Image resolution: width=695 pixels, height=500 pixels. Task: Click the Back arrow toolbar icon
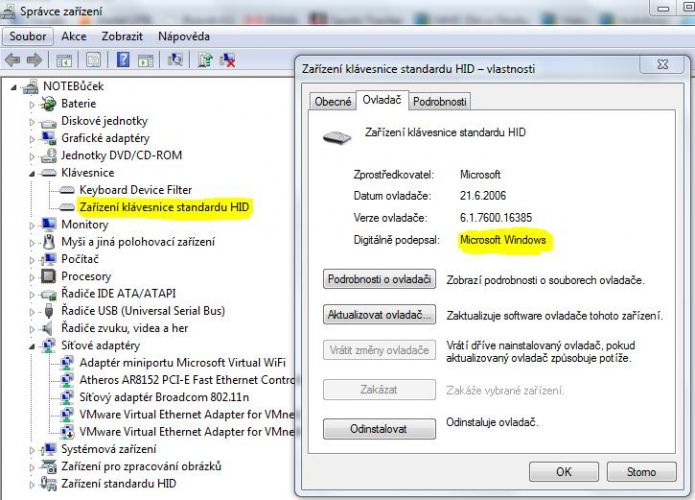[12, 60]
